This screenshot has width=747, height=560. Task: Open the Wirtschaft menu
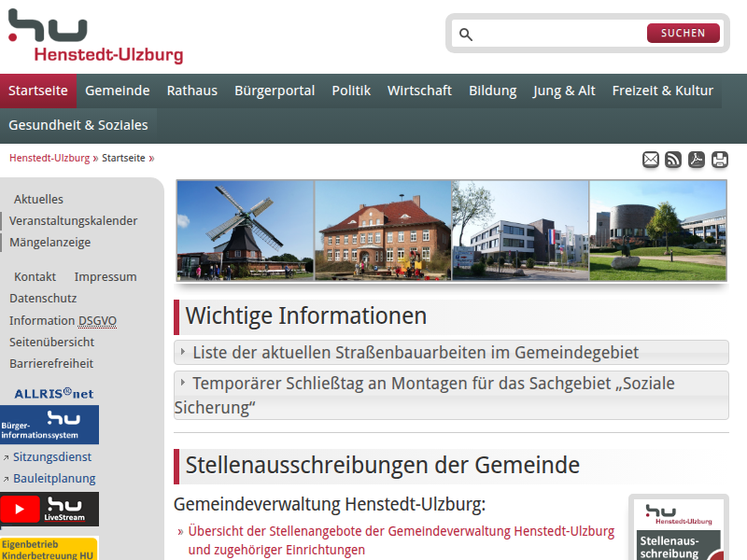pyautogui.click(x=419, y=91)
